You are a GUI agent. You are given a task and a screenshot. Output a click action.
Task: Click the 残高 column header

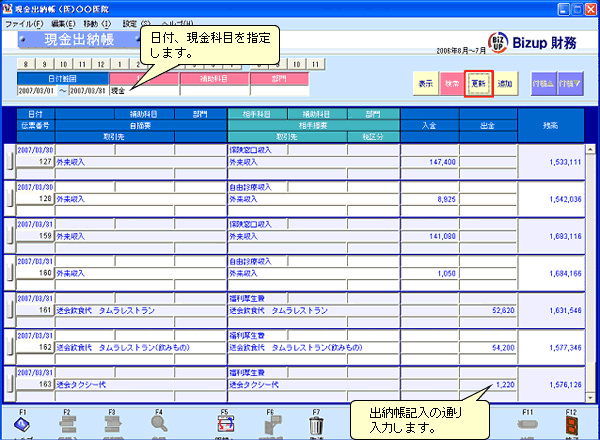[551, 125]
